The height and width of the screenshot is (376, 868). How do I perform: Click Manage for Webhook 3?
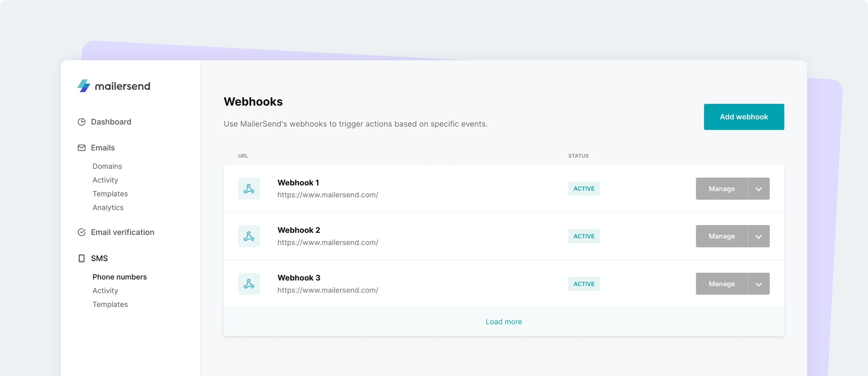tap(722, 284)
